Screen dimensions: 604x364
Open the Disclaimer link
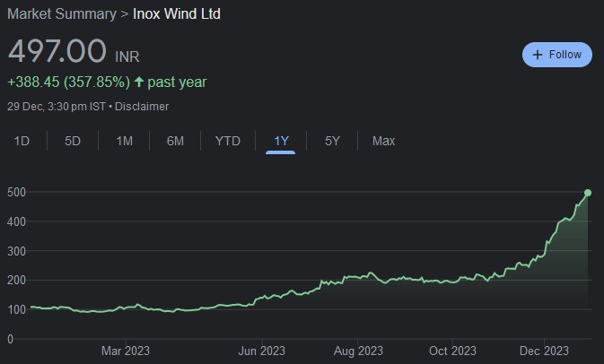click(142, 106)
